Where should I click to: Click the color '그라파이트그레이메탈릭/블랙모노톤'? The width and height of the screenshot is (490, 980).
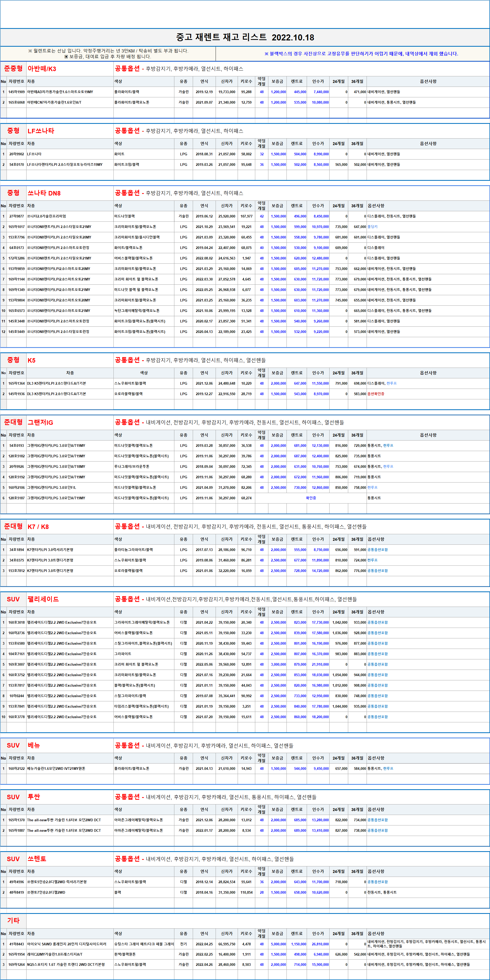(142, 622)
